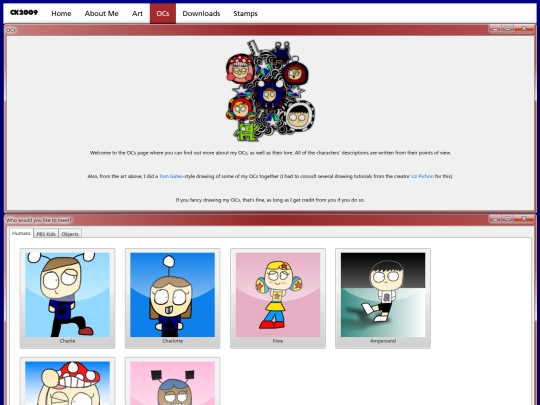
Task: Select the OCs nav item
Action: coord(163,13)
